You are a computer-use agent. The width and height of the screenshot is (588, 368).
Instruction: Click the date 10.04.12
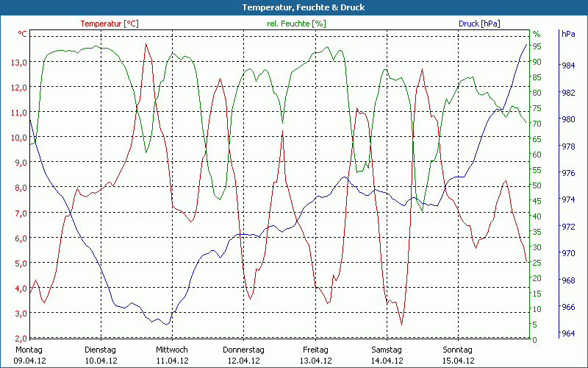click(x=101, y=361)
